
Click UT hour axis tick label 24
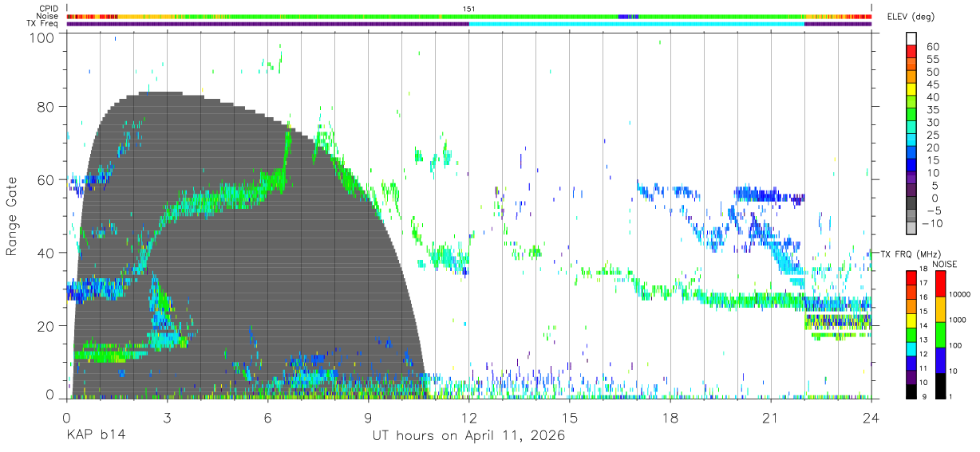point(871,417)
